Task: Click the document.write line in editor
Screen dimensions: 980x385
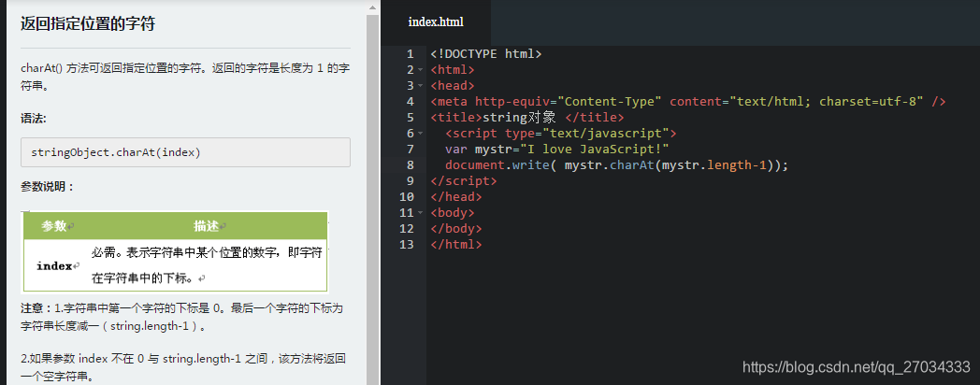Action: [617, 165]
